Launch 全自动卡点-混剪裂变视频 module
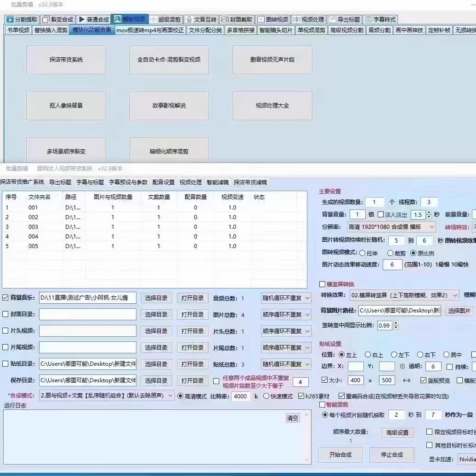Screen dimensions: 476x476 click(x=169, y=60)
